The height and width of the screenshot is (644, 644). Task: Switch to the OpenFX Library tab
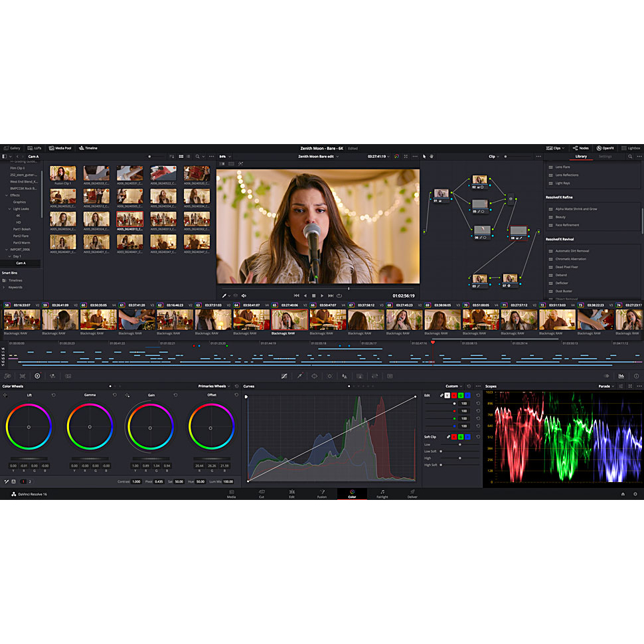(x=581, y=157)
